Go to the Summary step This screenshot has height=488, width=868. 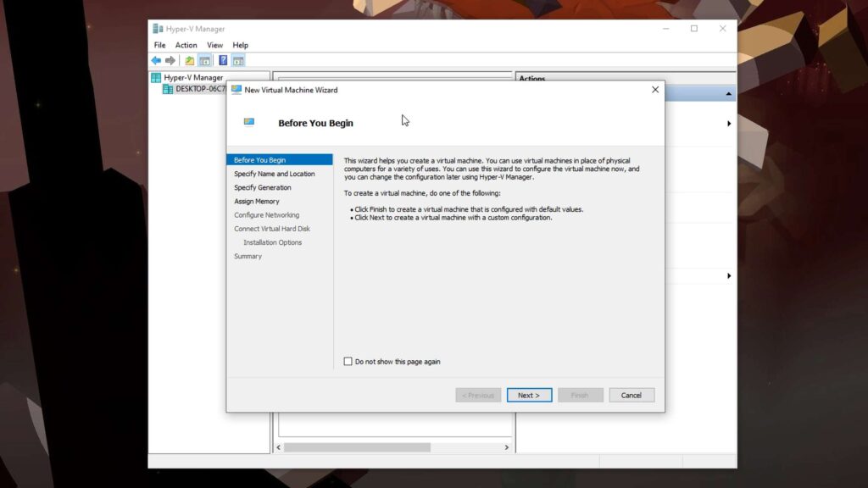click(x=248, y=256)
